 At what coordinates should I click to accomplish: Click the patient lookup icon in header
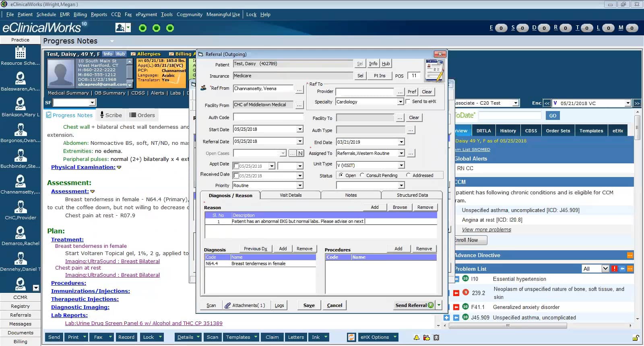120,28
